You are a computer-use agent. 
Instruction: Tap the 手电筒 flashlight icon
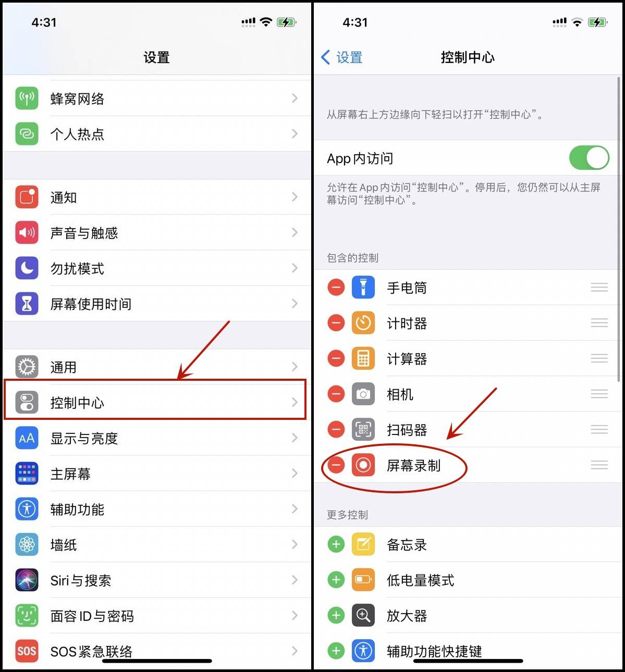click(x=363, y=288)
